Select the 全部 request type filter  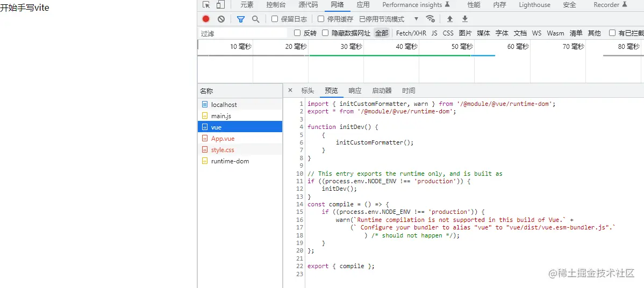click(x=382, y=33)
